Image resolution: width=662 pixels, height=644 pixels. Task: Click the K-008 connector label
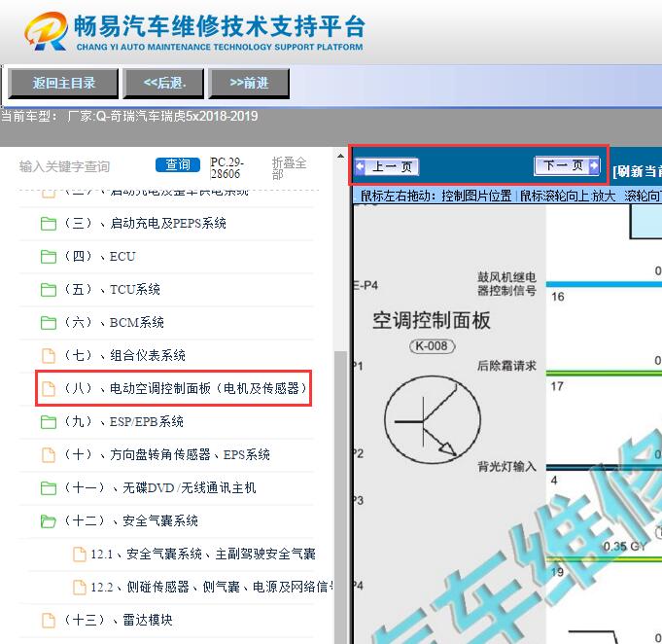pos(432,346)
